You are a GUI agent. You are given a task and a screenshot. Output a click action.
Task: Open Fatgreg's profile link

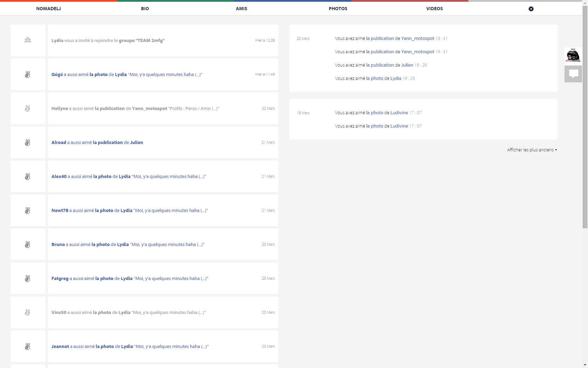pyautogui.click(x=60, y=278)
